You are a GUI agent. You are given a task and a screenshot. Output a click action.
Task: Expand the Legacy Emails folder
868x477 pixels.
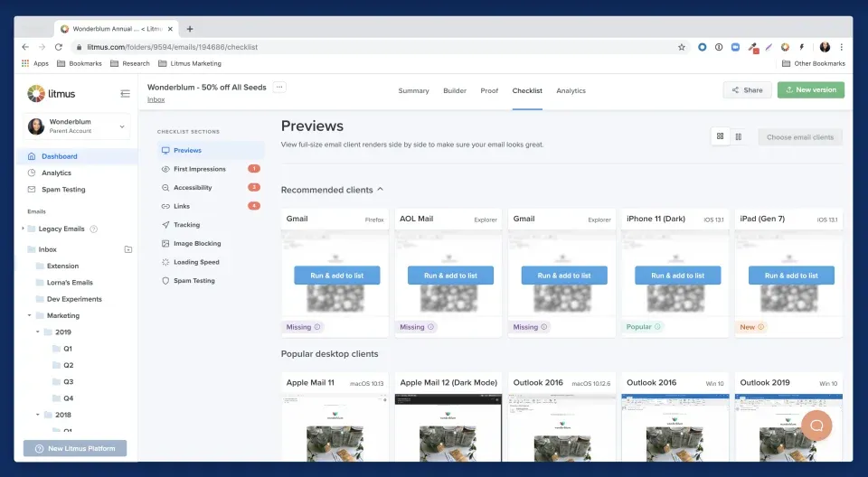(23, 229)
